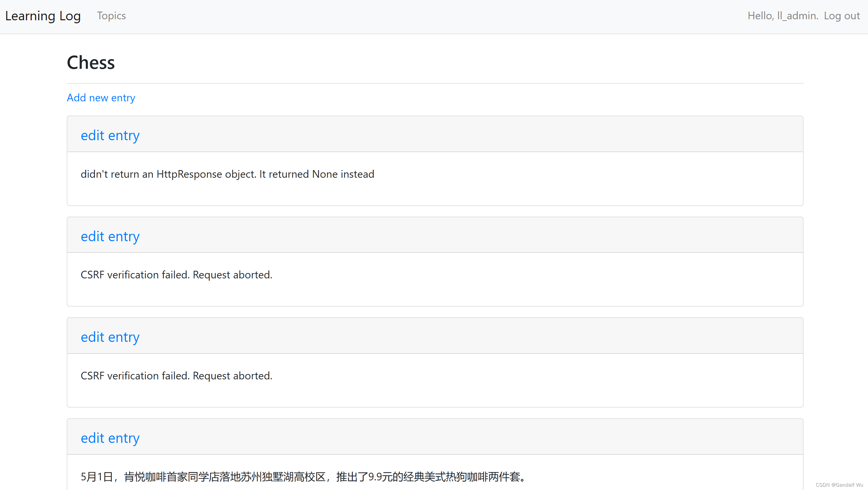Add a new entry under Chess

pos(101,98)
